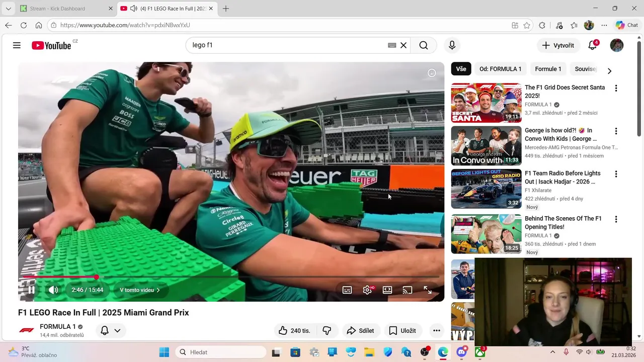Viewport: 644px width, 362px height.
Task: Open options for F1 Team Radio video
Action: [x=616, y=174]
